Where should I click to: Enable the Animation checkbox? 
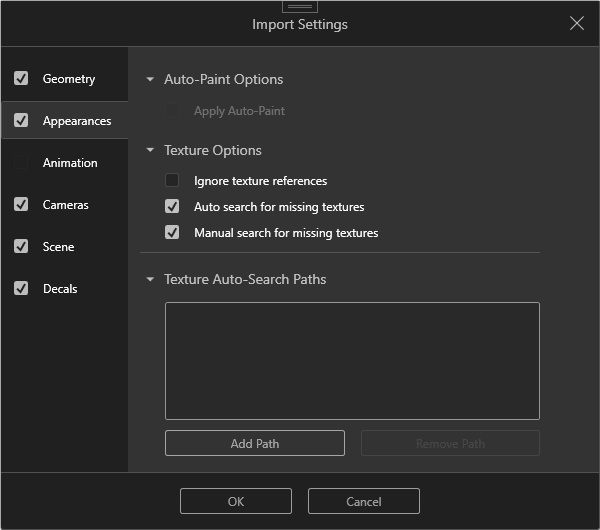point(21,163)
